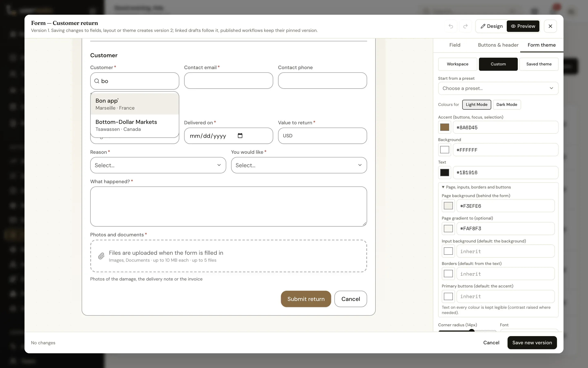Open the Background colour swatch

445,150
